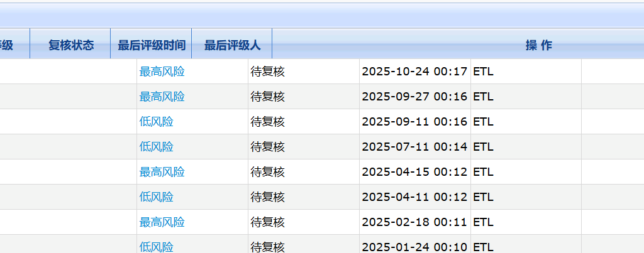644x253 pixels.
Task: Click timestamp 2025-09-11 00:16
Action: [x=414, y=122]
